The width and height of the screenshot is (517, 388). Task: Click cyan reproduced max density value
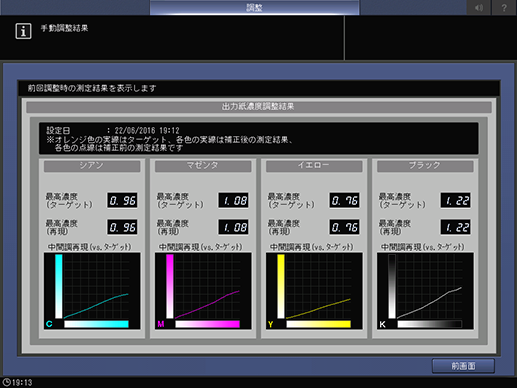pyautogui.click(x=122, y=227)
